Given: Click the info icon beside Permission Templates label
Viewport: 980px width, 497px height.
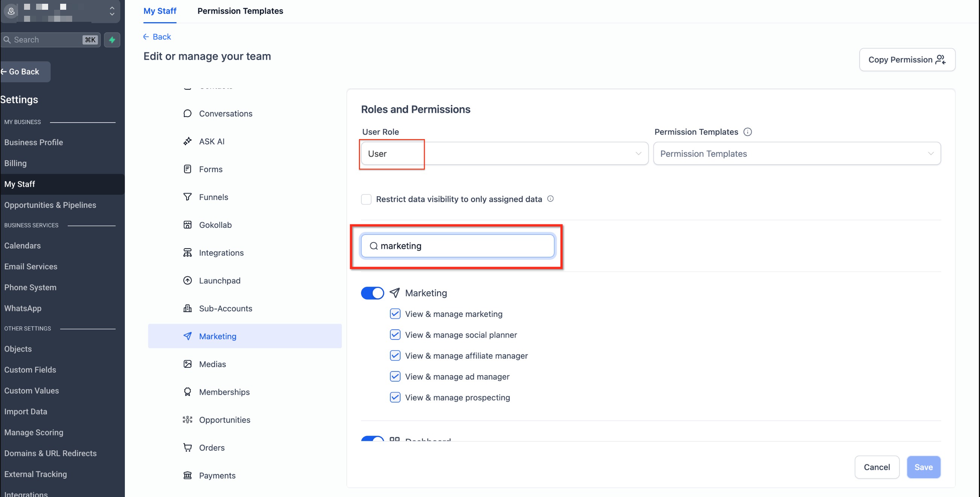Looking at the screenshot, I should (747, 132).
